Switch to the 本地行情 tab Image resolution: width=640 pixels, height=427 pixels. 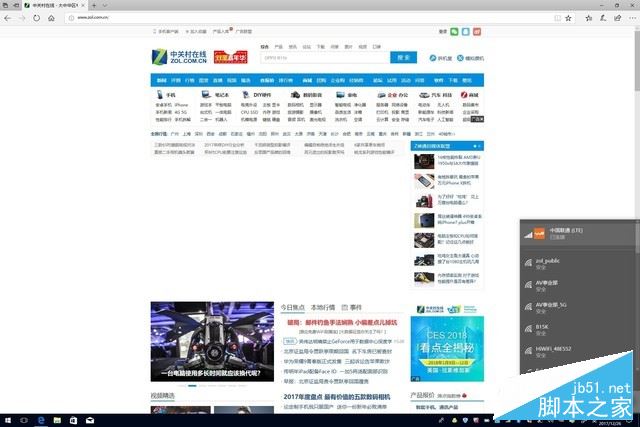[x=323, y=307]
